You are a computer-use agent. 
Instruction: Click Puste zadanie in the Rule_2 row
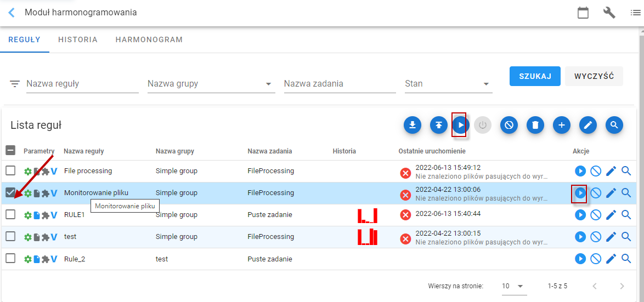click(270, 259)
